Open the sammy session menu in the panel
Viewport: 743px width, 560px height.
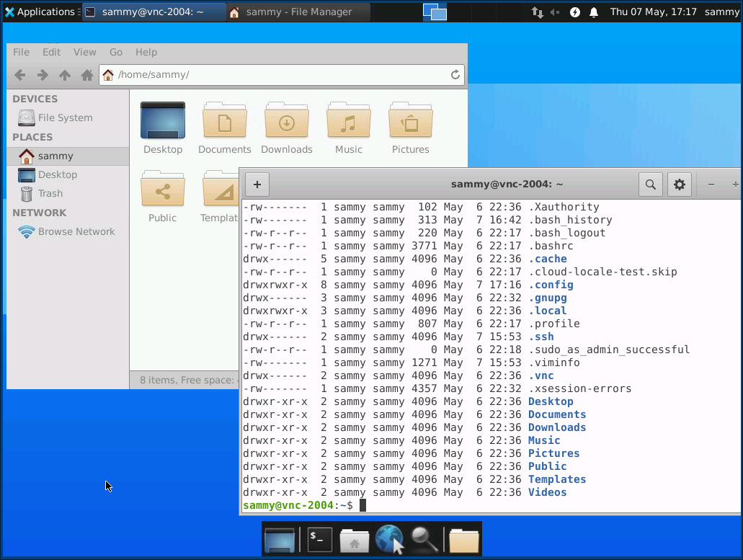coord(721,12)
